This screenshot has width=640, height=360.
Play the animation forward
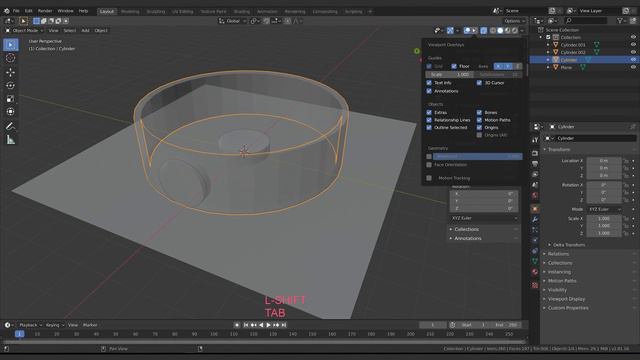tap(268, 325)
